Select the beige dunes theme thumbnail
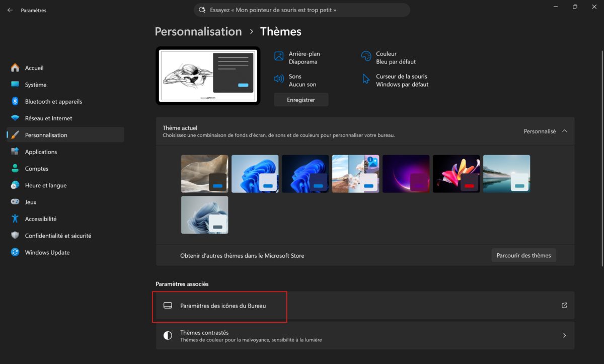604x364 pixels. [x=204, y=174]
